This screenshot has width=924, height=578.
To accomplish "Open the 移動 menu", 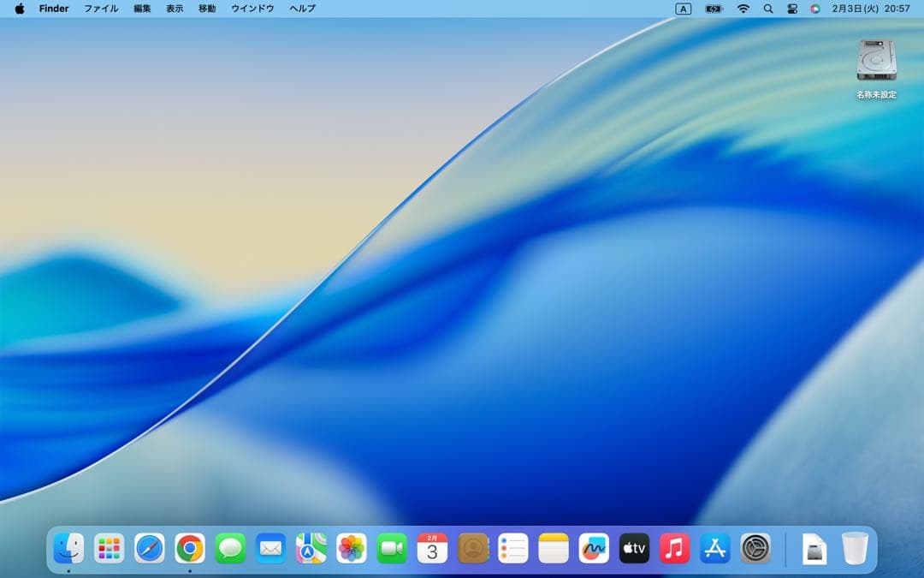I will click(205, 9).
